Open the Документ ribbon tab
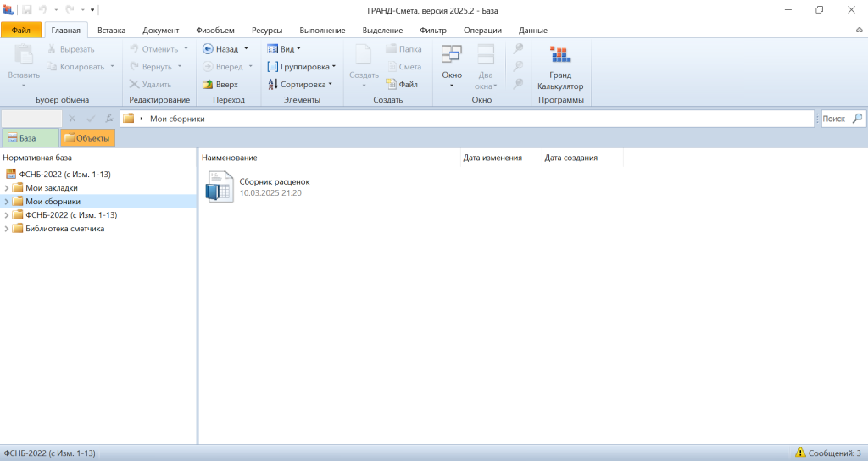The width and height of the screenshot is (868, 461). pyautogui.click(x=160, y=31)
